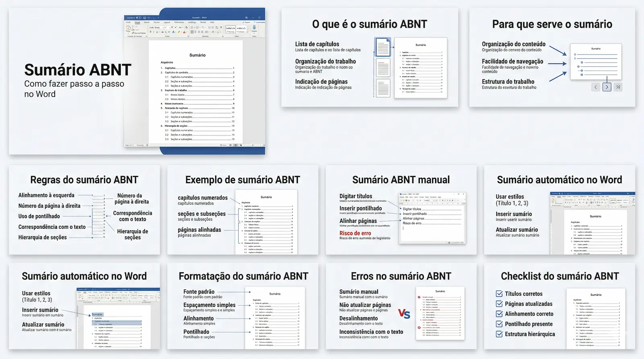Click 'Facilidade de navegação' heading
Screen dimensions: 644x359
click(x=512, y=62)
